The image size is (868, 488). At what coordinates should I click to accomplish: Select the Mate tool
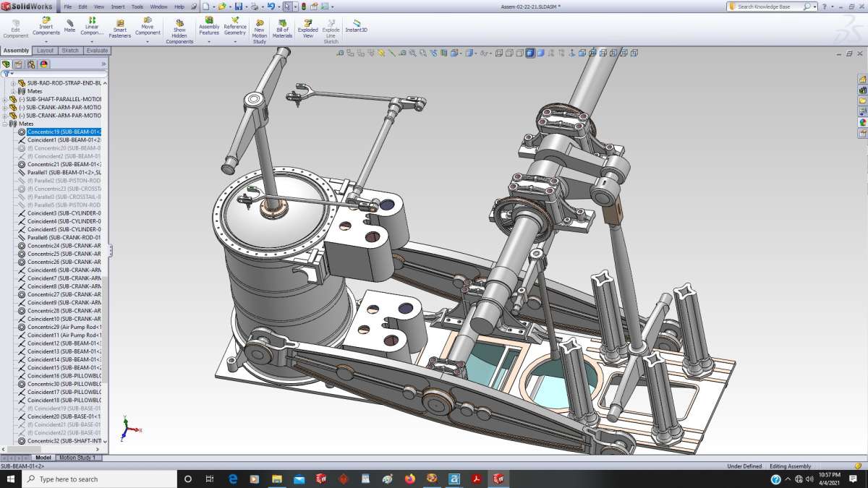click(69, 25)
